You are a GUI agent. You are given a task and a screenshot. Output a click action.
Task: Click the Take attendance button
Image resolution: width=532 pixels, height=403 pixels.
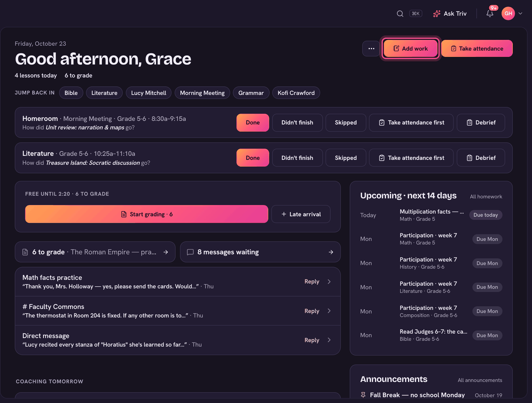pyautogui.click(x=477, y=48)
